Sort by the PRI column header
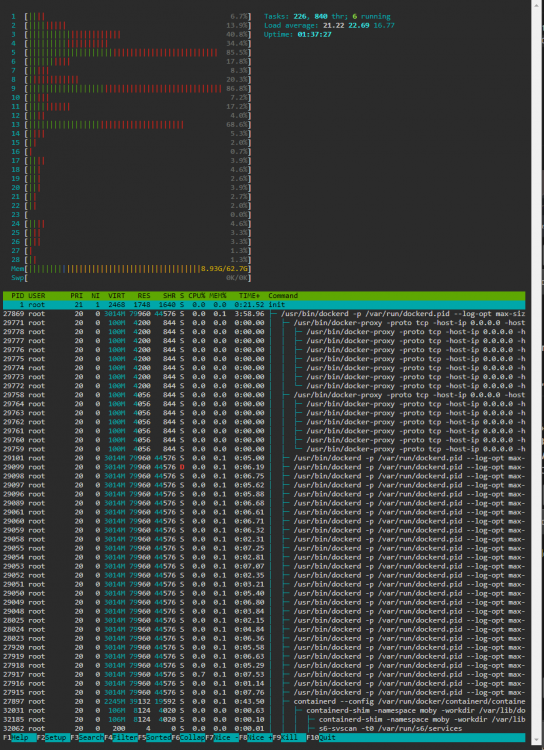Image resolution: width=544 pixels, height=750 pixels. pos(76,296)
